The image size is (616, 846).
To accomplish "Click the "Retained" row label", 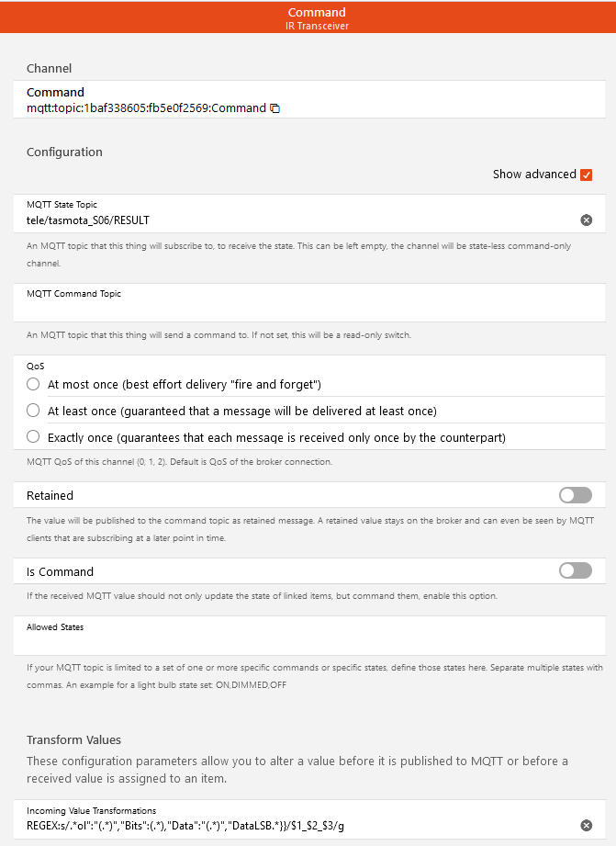I will point(50,496).
